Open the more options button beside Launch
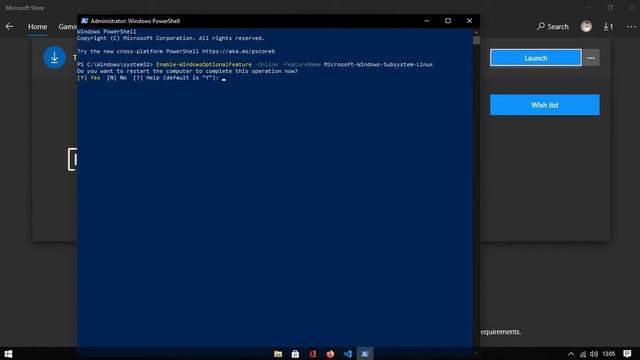 [x=591, y=58]
